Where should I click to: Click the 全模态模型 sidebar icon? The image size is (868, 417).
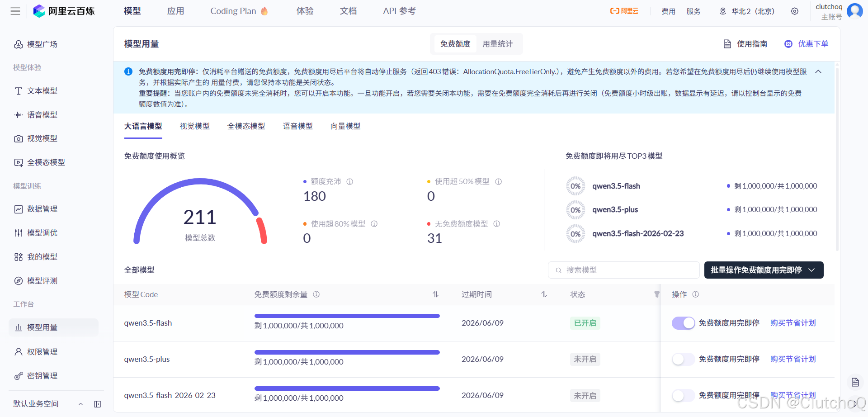[x=19, y=162]
